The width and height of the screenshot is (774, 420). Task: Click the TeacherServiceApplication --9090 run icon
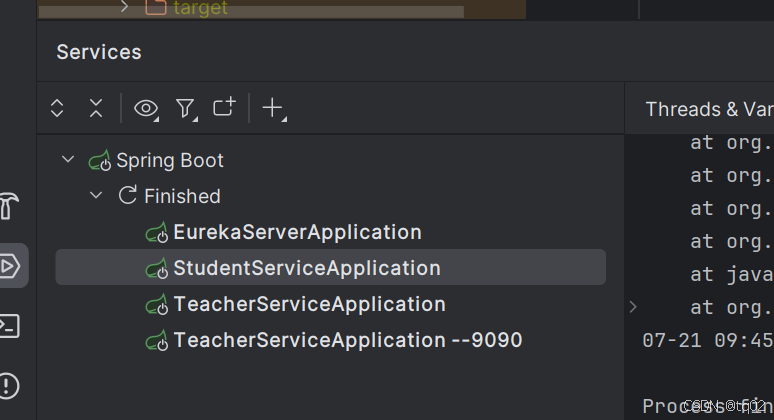coord(157,341)
